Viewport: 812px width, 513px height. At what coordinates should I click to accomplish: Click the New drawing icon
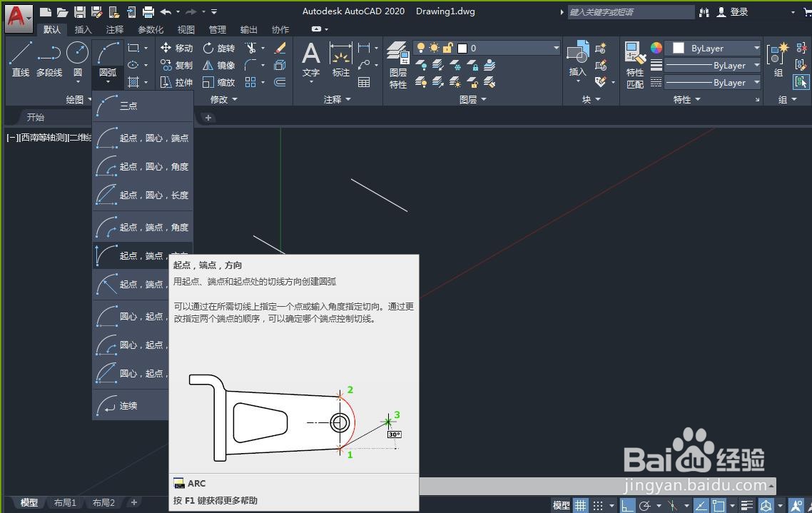[45, 11]
